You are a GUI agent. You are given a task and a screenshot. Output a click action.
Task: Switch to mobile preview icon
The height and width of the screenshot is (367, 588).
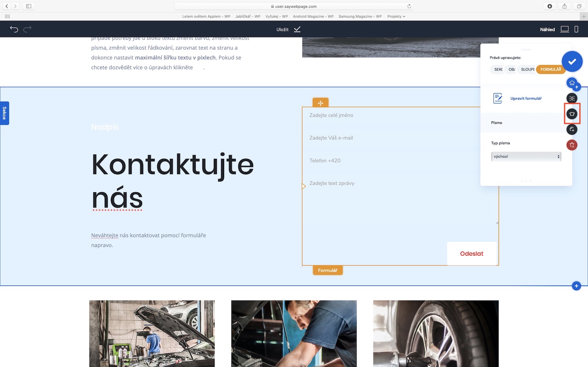click(576, 29)
